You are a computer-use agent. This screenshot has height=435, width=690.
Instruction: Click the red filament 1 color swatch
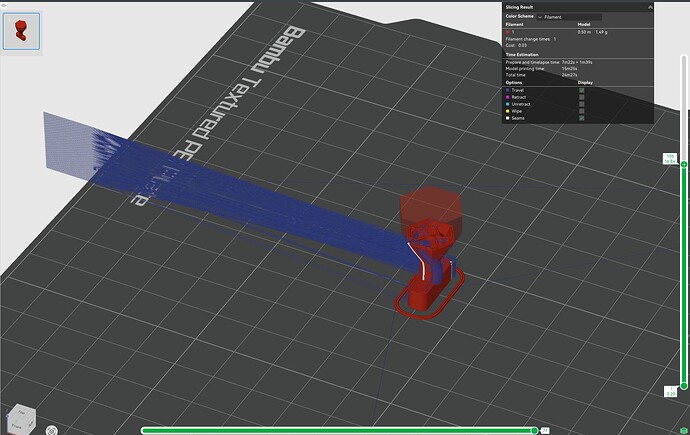click(x=507, y=32)
